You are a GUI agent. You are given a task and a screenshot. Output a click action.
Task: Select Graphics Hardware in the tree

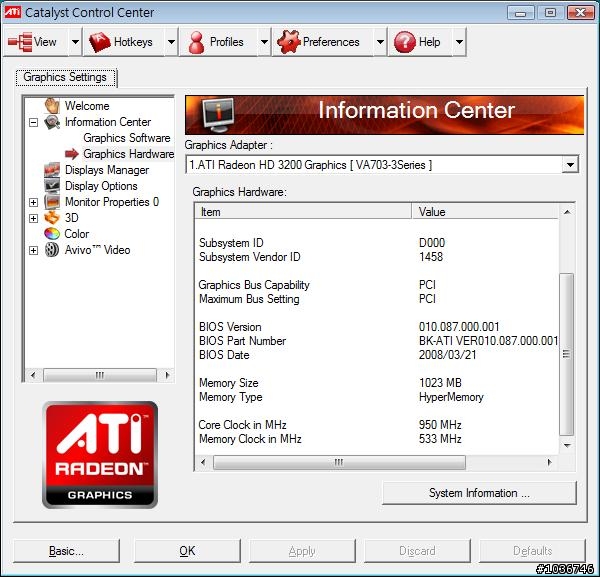tap(129, 154)
